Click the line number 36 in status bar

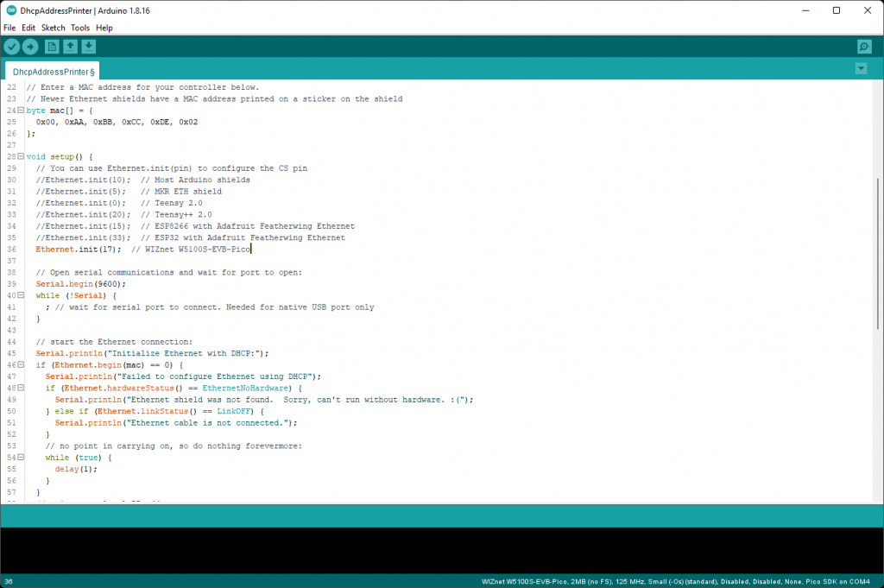click(9, 581)
